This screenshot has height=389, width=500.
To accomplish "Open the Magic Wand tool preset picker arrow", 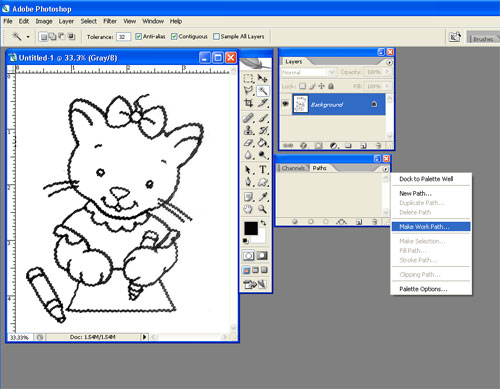I will pos(28,37).
